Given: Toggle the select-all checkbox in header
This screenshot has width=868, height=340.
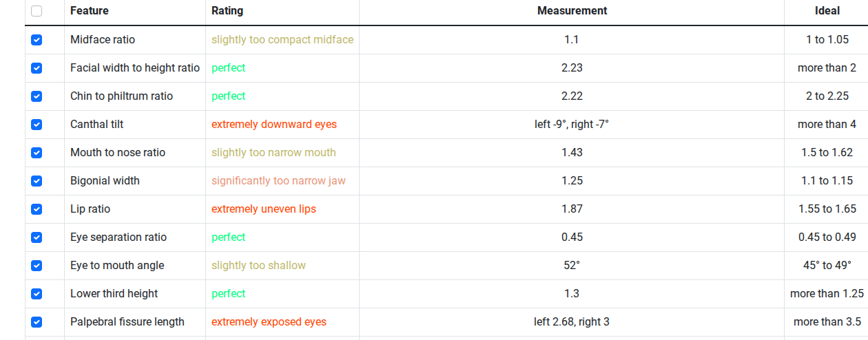Looking at the screenshot, I should tap(37, 11).
